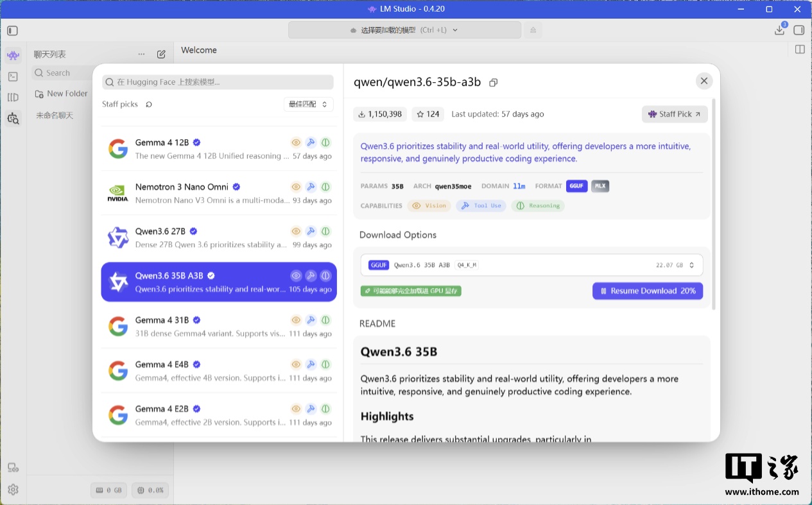Open downloads icon with badge
Screen dimensions: 812x505
780,30
